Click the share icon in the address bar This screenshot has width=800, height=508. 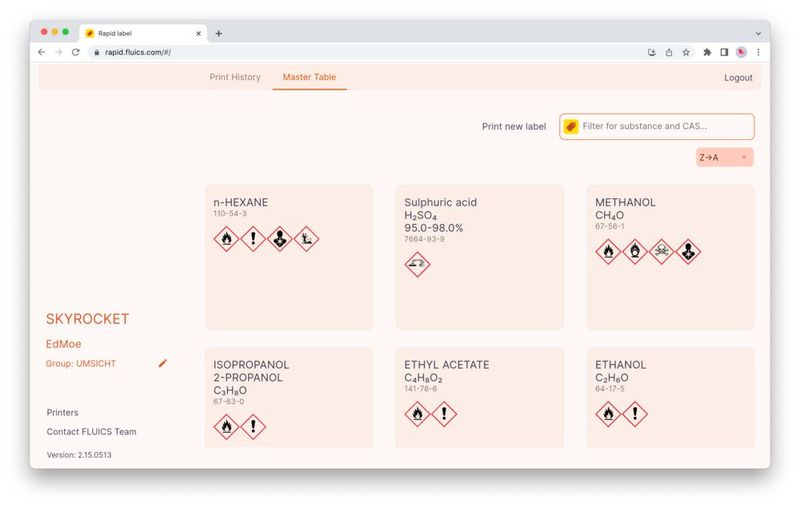(669, 52)
